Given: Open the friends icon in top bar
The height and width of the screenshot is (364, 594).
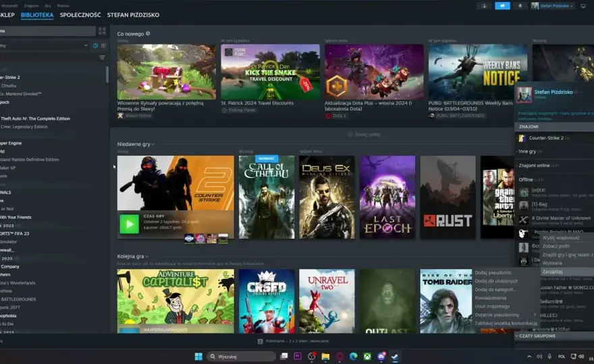Looking at the screenshot, I should pos(484,5).
